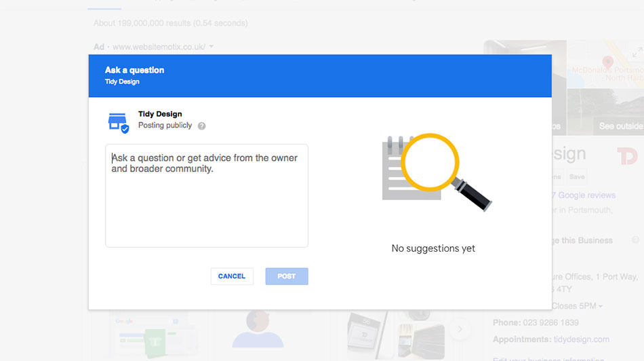Open the blue person avatar thumbnail

click(258, 329)
